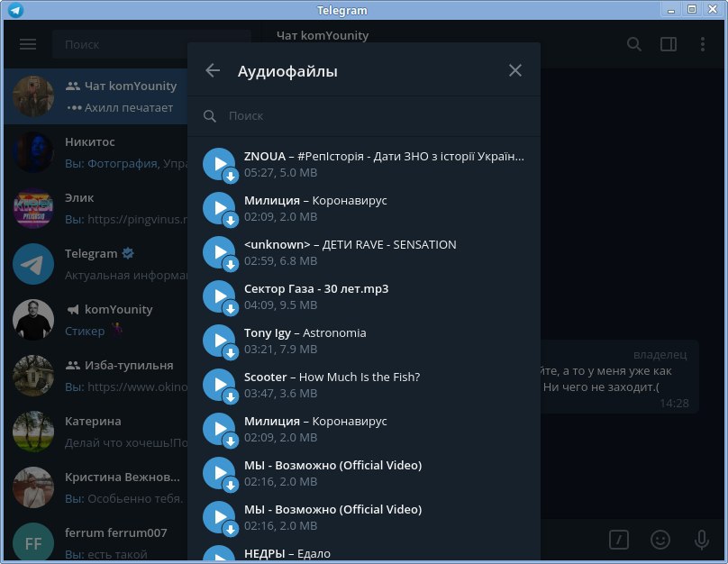The image size is (728, 564).
Task: Play the first Милиция – Коронавирус track
Action: [219, 208]
